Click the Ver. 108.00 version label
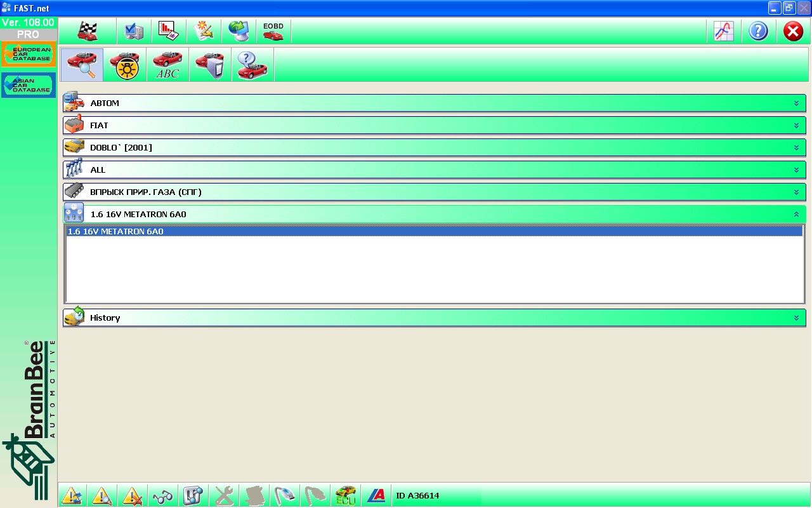Image resolution: width=812 pixels, height=508 pixels. tap(29, 23)
